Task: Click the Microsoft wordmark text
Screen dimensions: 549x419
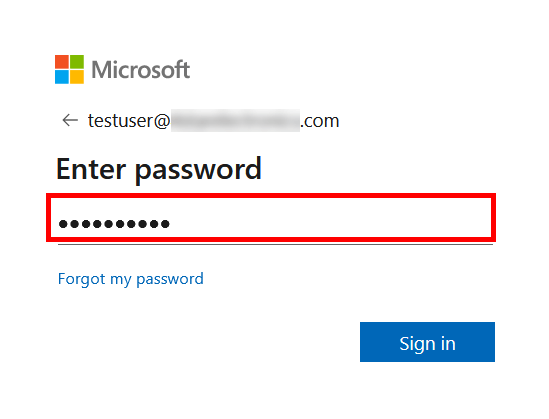Action: (141, 70)
